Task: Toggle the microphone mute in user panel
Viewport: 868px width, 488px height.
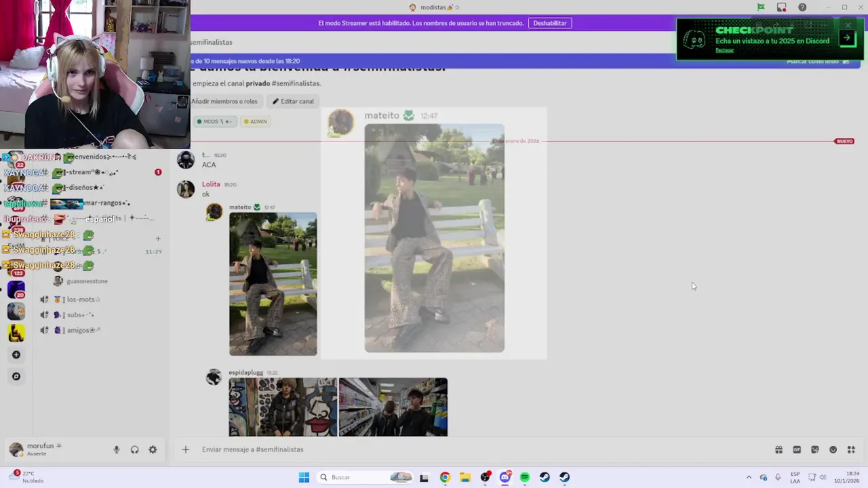Action: click(x=117, y=449)
